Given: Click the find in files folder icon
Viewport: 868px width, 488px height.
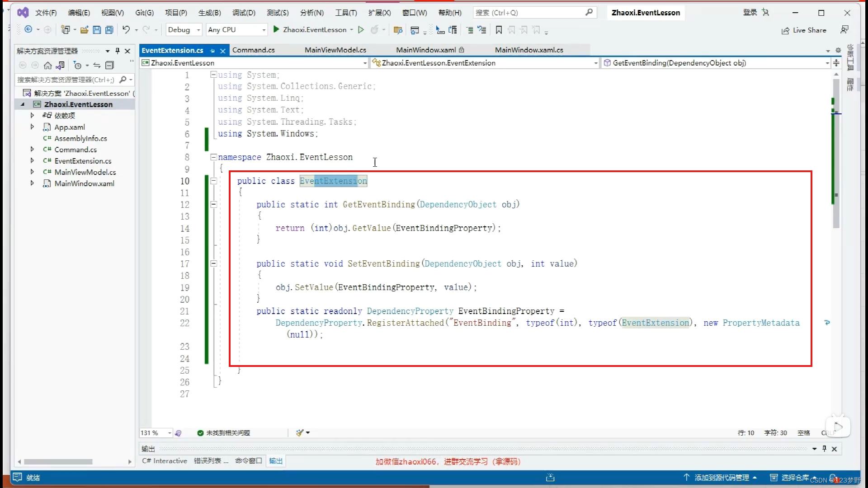Looking at the screenshot, I should (x=398, y=30).
